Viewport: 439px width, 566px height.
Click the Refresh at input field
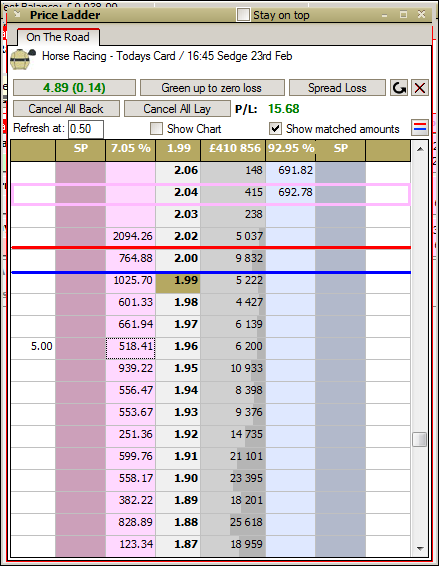pyautogui.click(x=86, y=129)
